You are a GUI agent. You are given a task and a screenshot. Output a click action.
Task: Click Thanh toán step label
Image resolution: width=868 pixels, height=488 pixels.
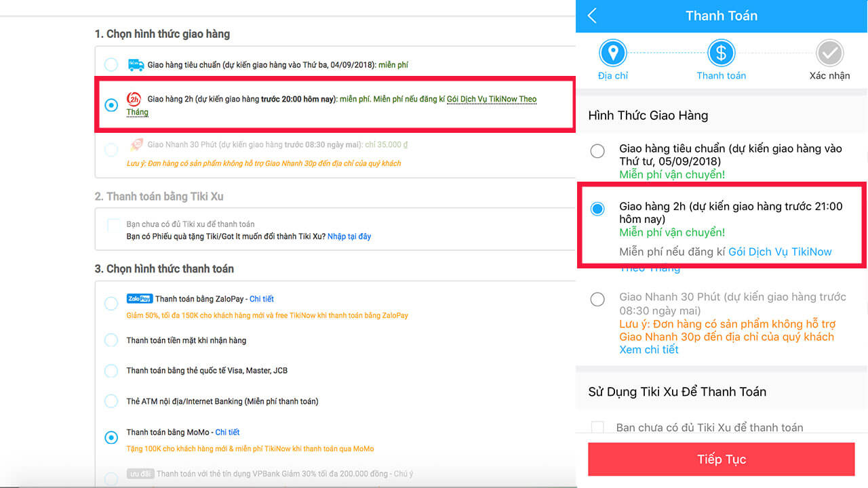pos(722,76)
